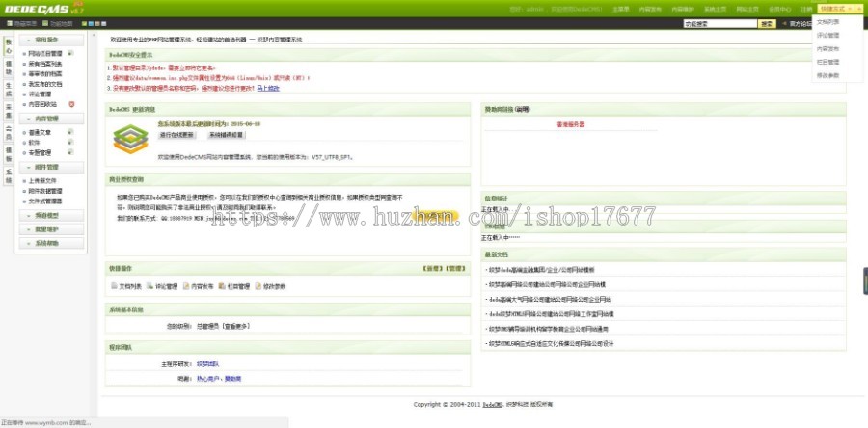The height and width of the screenshot is (428, 868).
Task: Switch to the 采集 side tab
Action: point(9,111)
